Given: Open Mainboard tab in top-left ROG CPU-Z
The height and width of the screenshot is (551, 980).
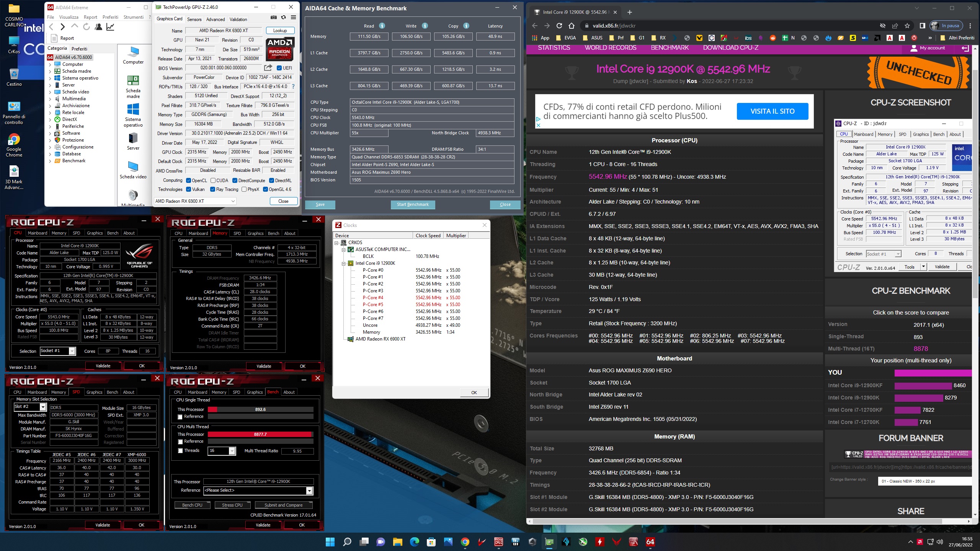Looking at the screenshot, I should pos(38,233).
